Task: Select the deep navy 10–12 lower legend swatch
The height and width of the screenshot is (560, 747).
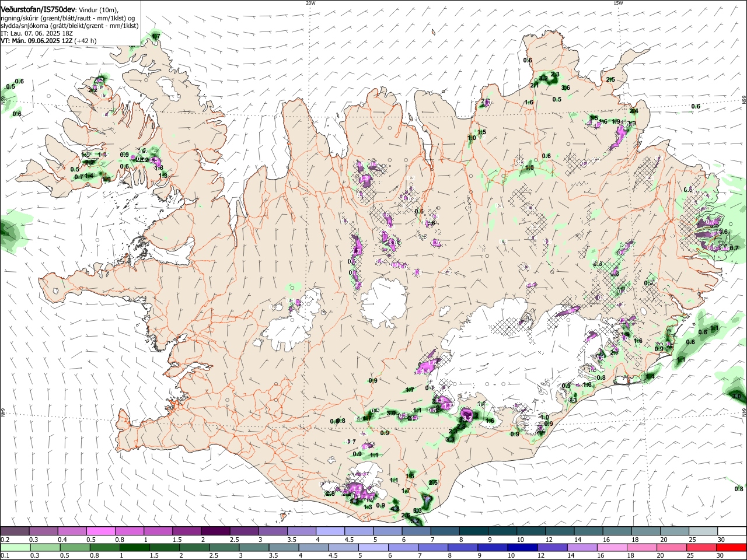Action: coord(523,548)
